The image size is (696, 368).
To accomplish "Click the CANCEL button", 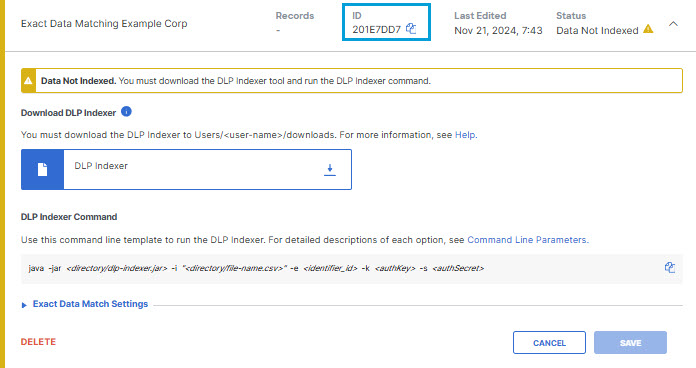I will tap(549, 343).
